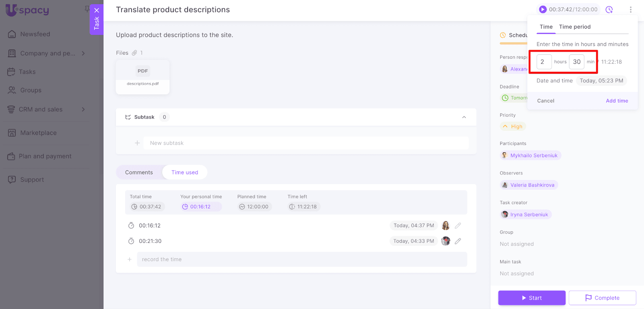Image resolution: width=644 pixels, height=309 pixels.
Task: Click the play timer icon in header
Action: coord(543,9)
